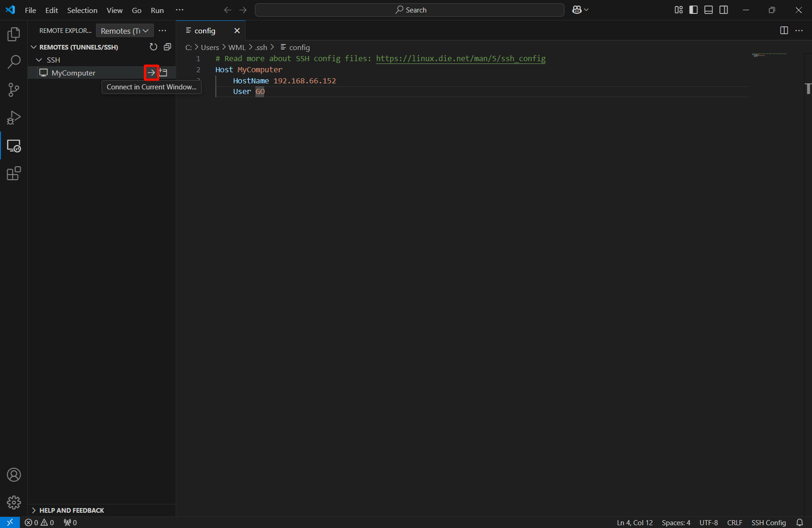Screen dimensions: 812x528
Task: Open the Extensions view
Action: pos(14,174)
